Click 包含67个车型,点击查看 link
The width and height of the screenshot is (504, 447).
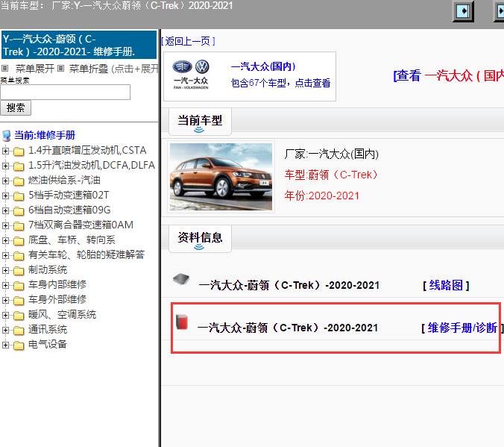(280, 83)
